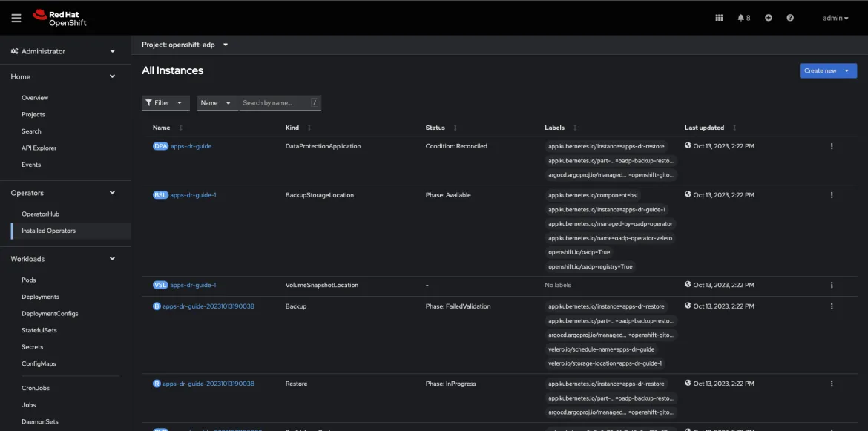868x431 pixels.
Task: Expand the admin user menu
Action: [834, 17]
